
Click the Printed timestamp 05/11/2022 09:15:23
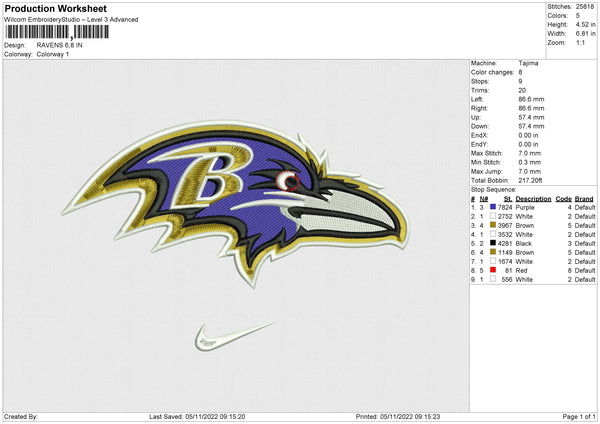pos(410,416)
